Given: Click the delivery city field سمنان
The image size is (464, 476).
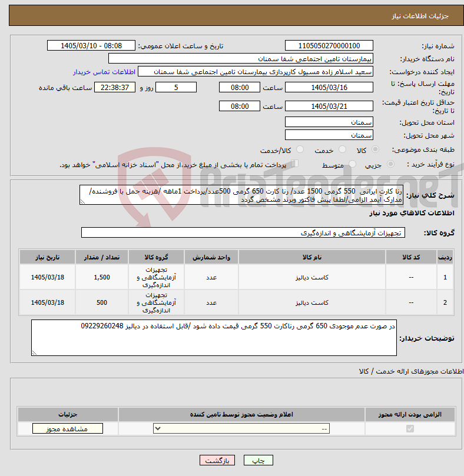Looking at the screenshot, I should tap(329, 135).
